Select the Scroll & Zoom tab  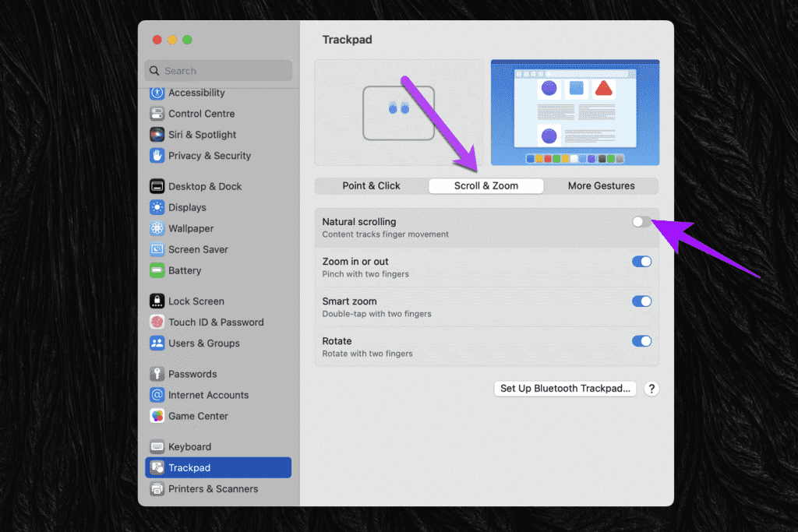486,185
